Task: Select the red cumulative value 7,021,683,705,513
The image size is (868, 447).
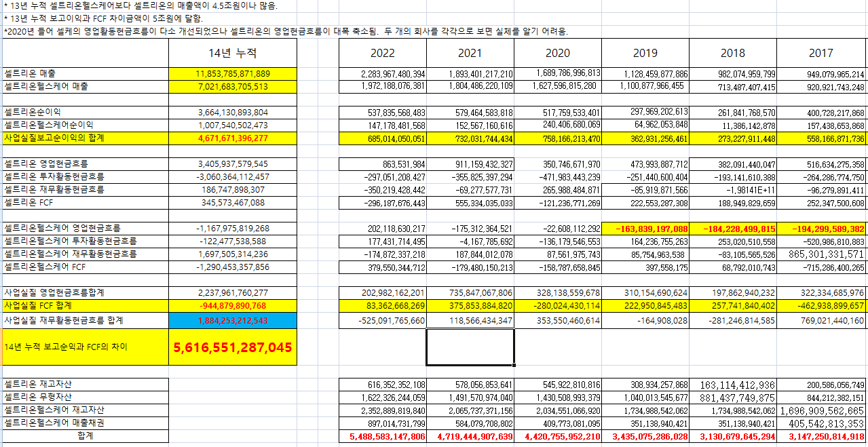Action: click(x=233, y=86)
